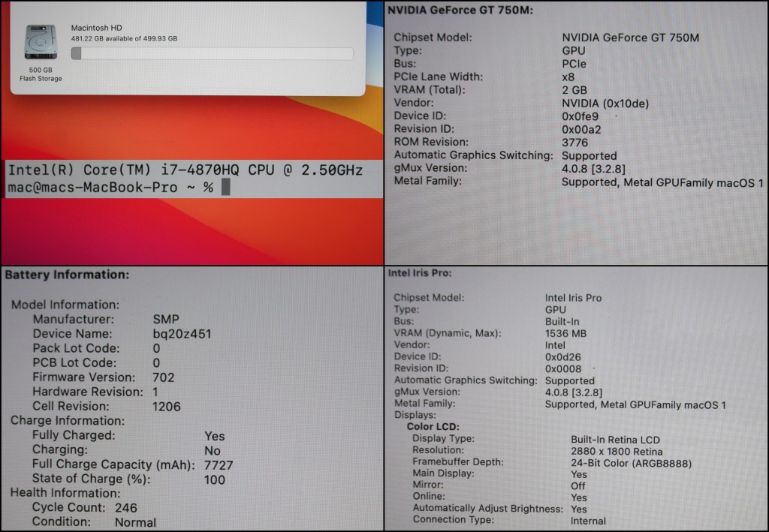
Task: Select the Vendor value "NVIDIA (0x10de)"
Action: click(605, 104)
